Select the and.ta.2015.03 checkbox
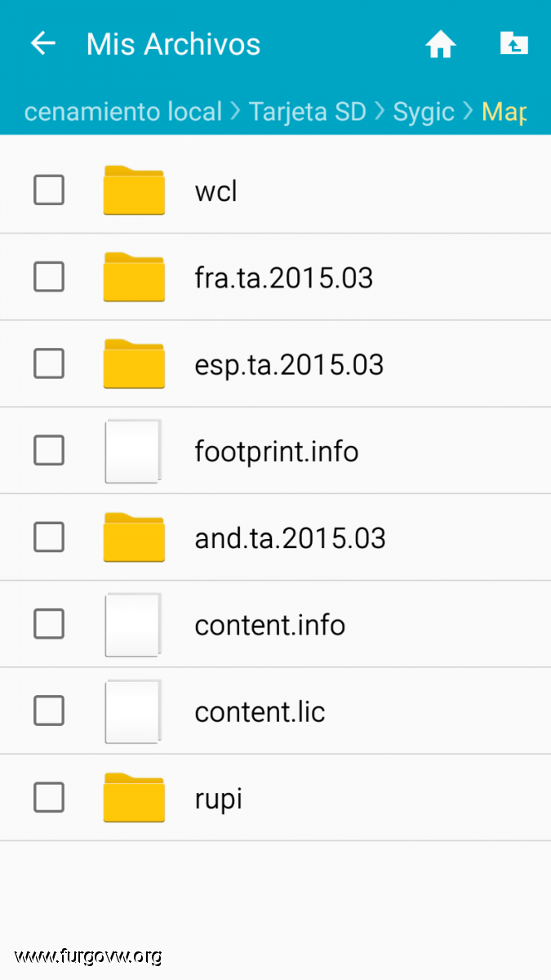This screenshot has width=551, height=980. [49, 537]
